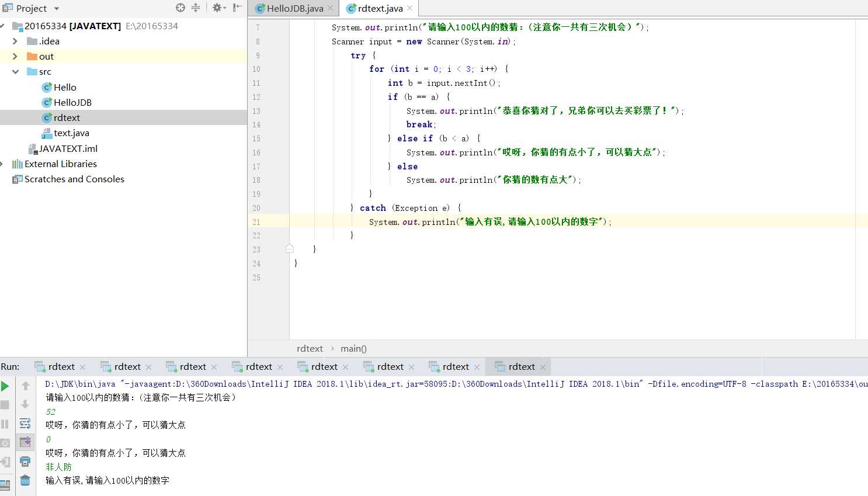Hide the Project panel using the hide icon
Viewport: 868px width, 496px height.
tap(237, 8)
